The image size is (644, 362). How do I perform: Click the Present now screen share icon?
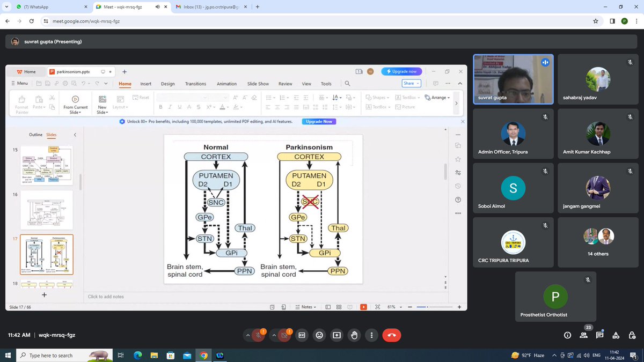tap(336, 335)
